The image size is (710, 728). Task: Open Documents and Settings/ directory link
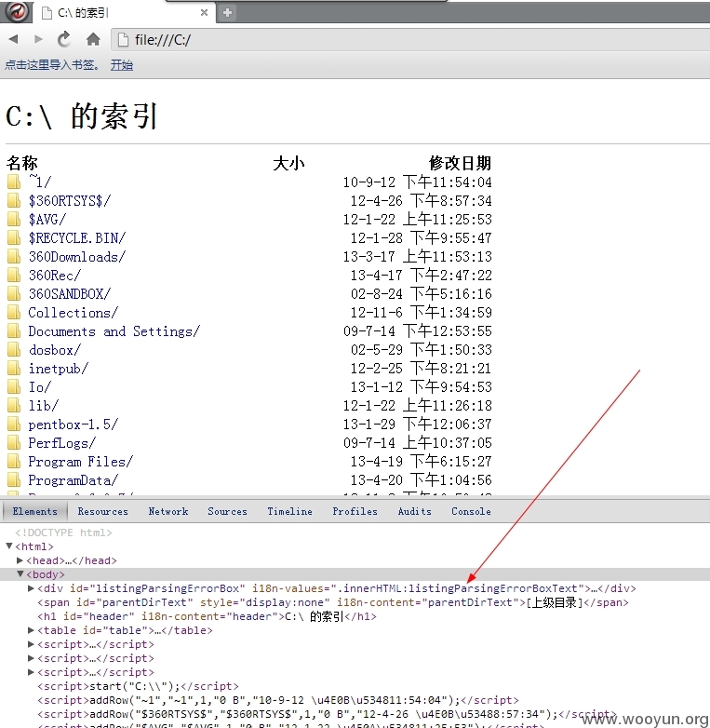tap(114, 331)
